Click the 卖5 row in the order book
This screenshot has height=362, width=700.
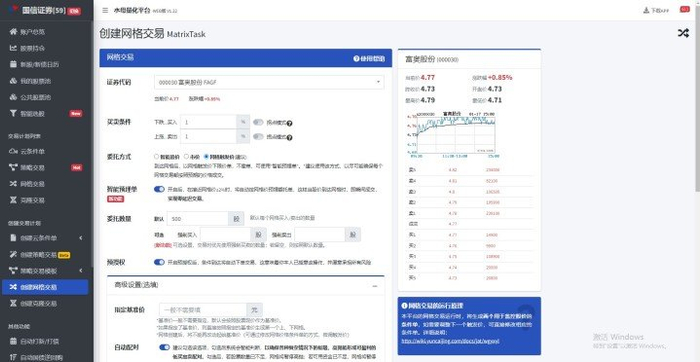470,170
